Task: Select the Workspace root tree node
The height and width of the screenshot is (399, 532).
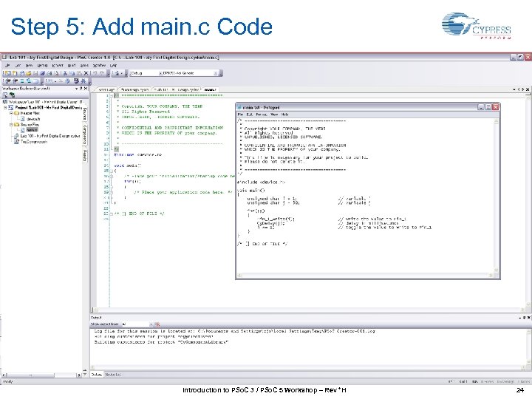Action: (x=45, y=102)
